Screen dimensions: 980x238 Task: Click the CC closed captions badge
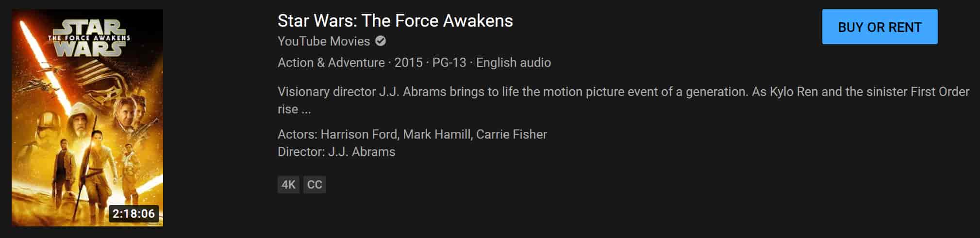(x=315, y=185)
